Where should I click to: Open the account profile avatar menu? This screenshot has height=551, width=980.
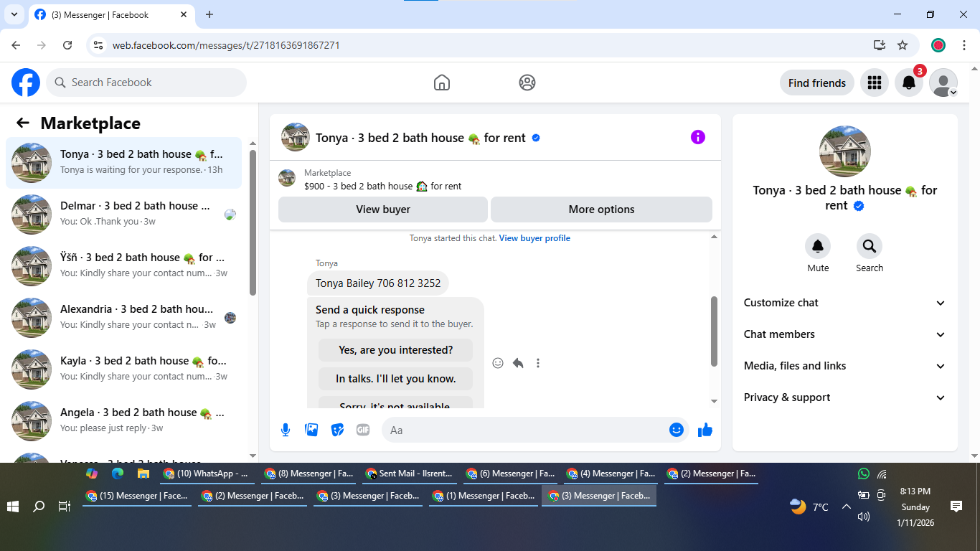tap(943, 83)
